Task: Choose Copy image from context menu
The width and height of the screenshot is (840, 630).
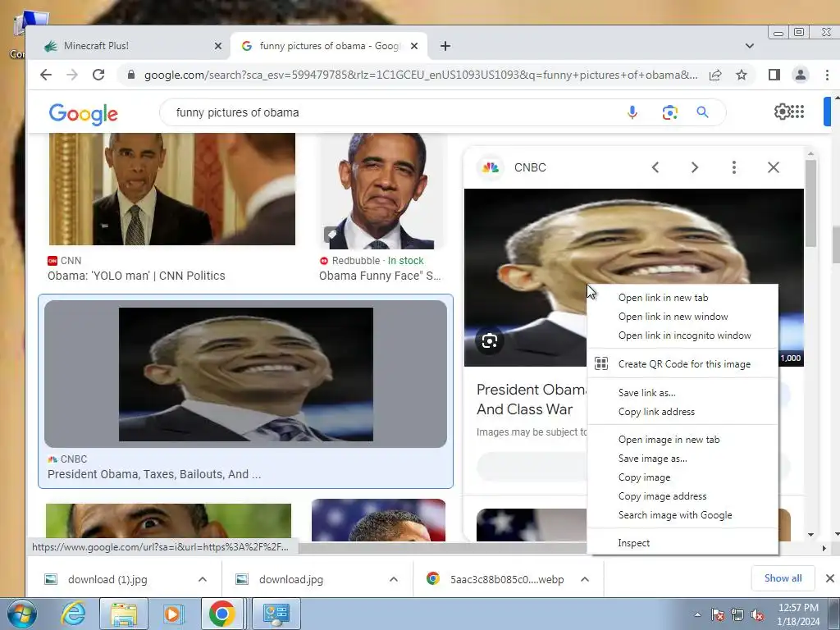Action: 682,477
